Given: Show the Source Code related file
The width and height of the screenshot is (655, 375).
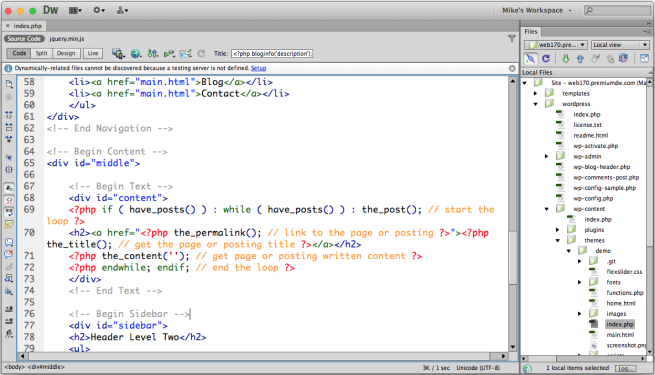Looking at the screenshot, I should pyautogui.click(x=24, y=38).
